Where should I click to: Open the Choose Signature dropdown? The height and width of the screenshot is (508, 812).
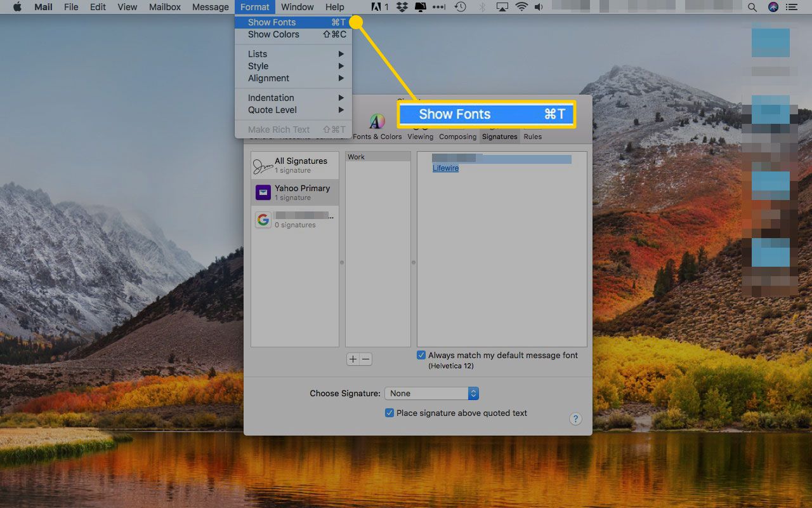434,394
